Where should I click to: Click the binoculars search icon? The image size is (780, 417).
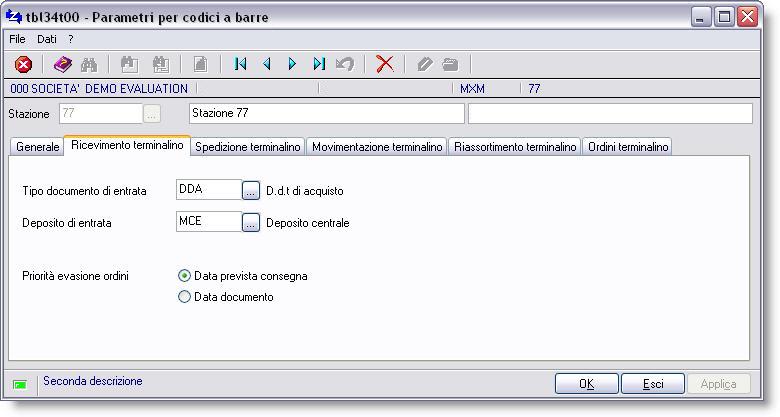pos(89,64)
